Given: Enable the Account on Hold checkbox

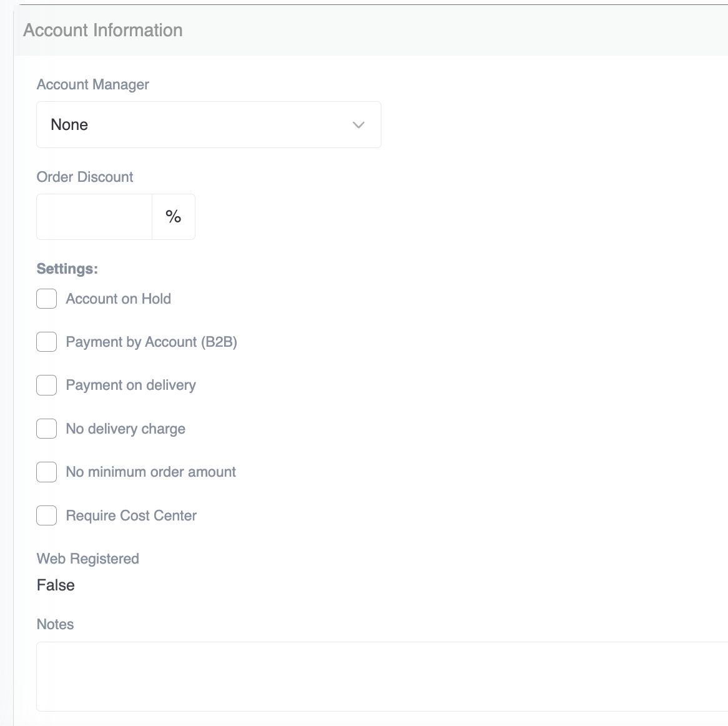Looking at the screenshot, I should tap(46, 299).
